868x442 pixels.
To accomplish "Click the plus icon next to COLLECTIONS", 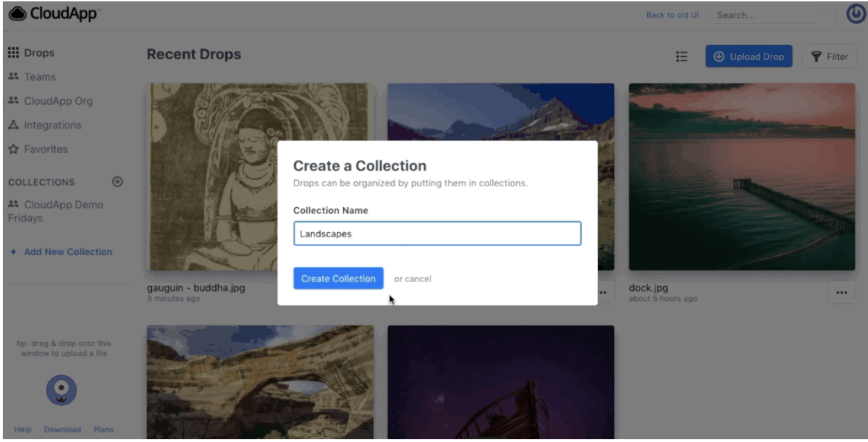I will (x=117, y=180).
